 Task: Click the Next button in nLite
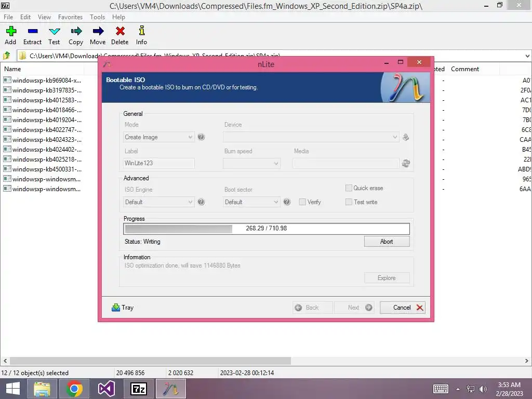pos(354,308)
